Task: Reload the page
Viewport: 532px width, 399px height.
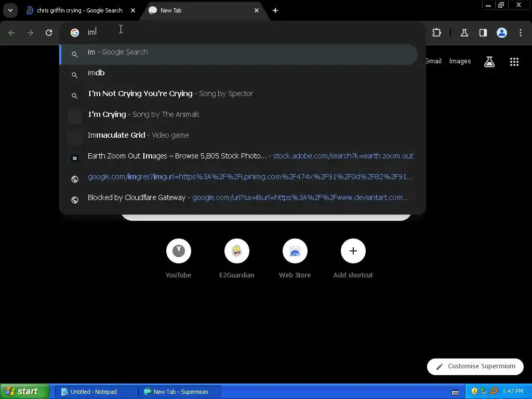Action: (49, 33)
